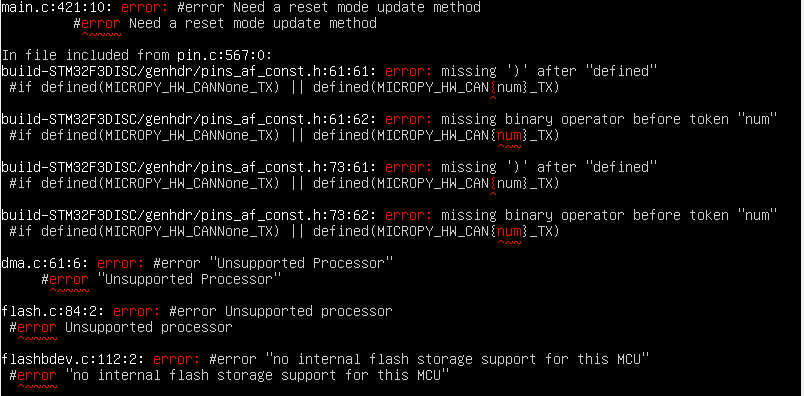Click 'missing ')' after "defined"' message at 61:61
This screenshot has height=396, width=804.
tap(549, 71)
